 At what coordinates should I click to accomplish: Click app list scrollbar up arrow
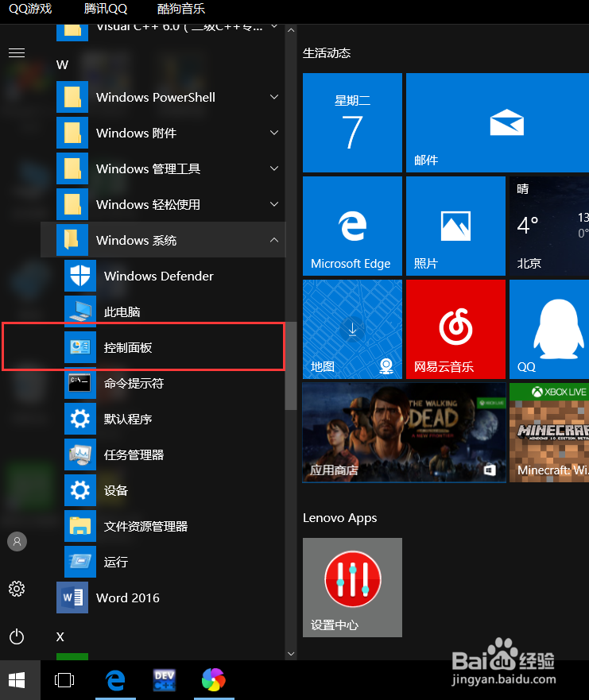point(291,30)
